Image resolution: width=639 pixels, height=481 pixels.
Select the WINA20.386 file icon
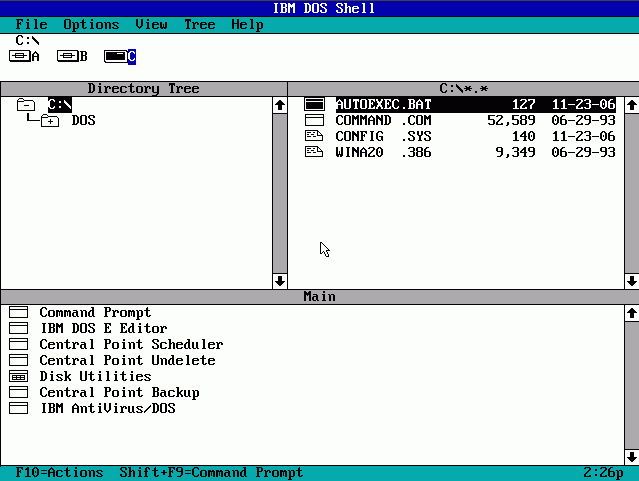coord(314,152)
